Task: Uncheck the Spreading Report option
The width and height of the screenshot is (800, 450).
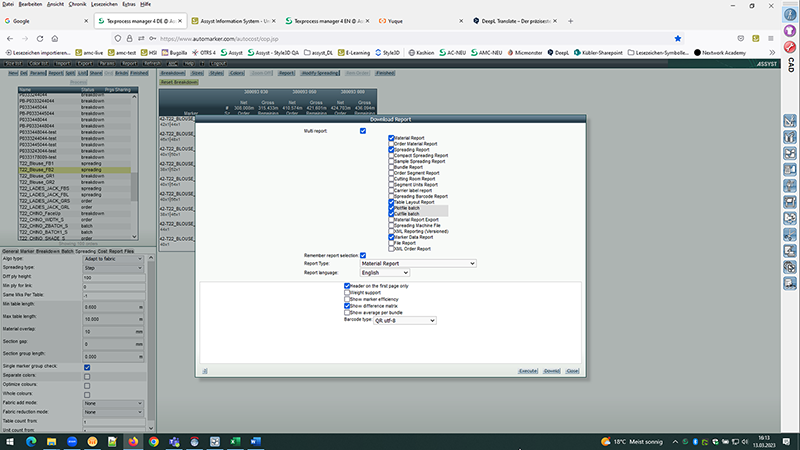Action: click(x=392, y=149)
